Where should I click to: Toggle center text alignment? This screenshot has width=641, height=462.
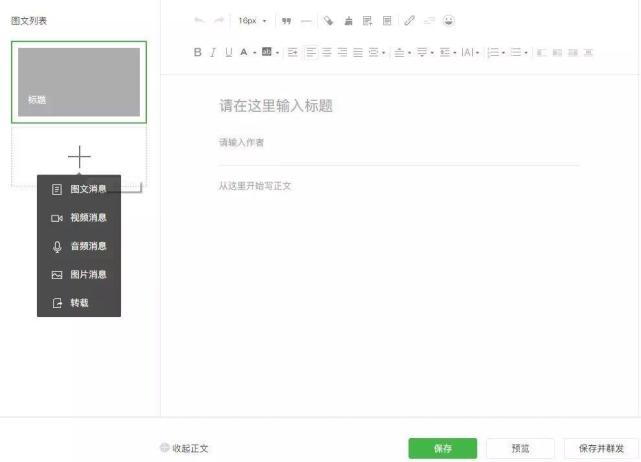[327, 52]
